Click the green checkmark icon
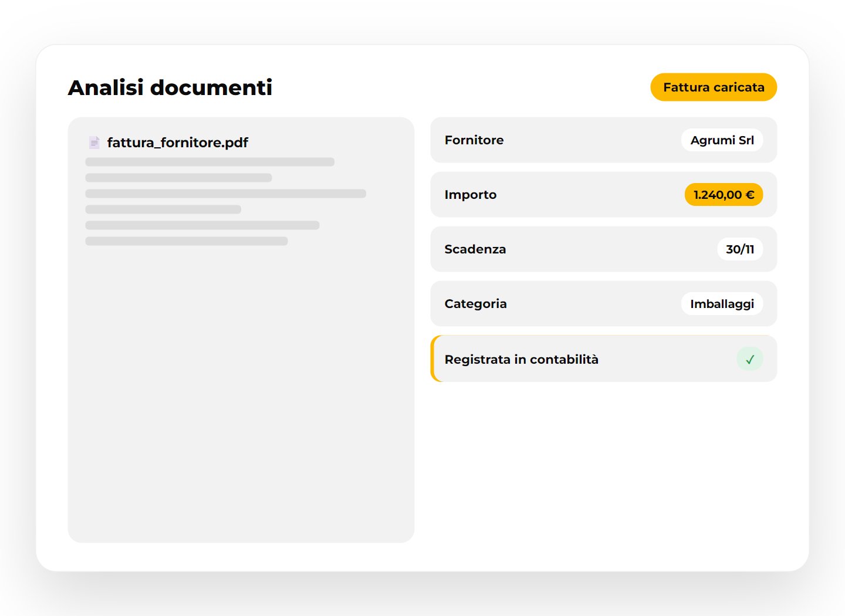The height and width of the screenshot is (616, 845). coord(749,359)
